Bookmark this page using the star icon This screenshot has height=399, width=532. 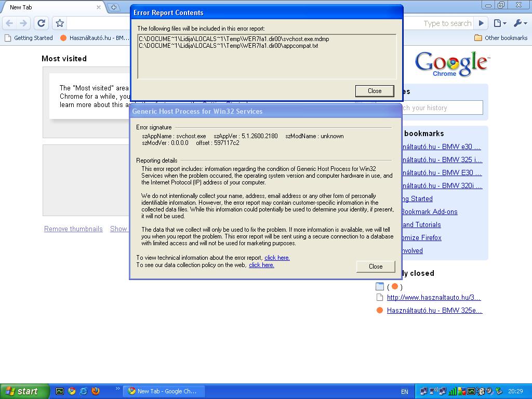point(60,23)
